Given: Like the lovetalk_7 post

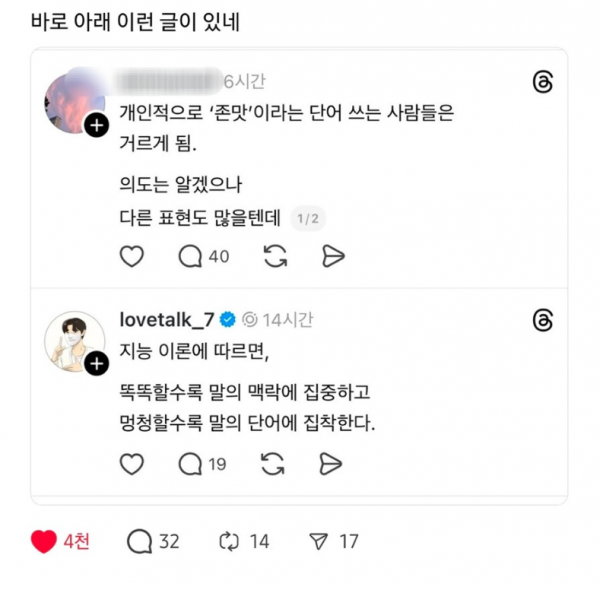Looking at the screenshot, I should pyautogui.click(x=132, y=464).
